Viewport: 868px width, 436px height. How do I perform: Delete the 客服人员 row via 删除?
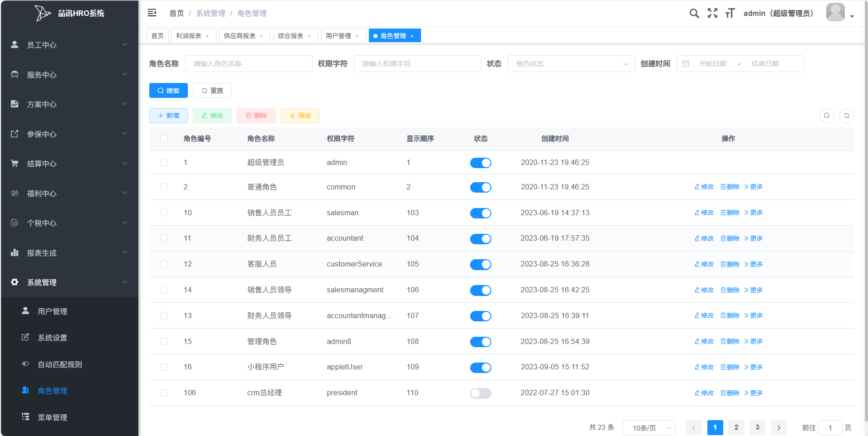click(730, 264)
